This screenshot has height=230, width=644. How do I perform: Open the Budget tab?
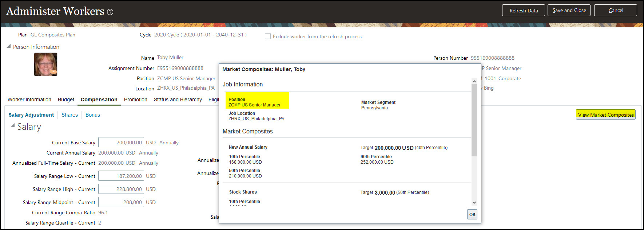[66, 100]
